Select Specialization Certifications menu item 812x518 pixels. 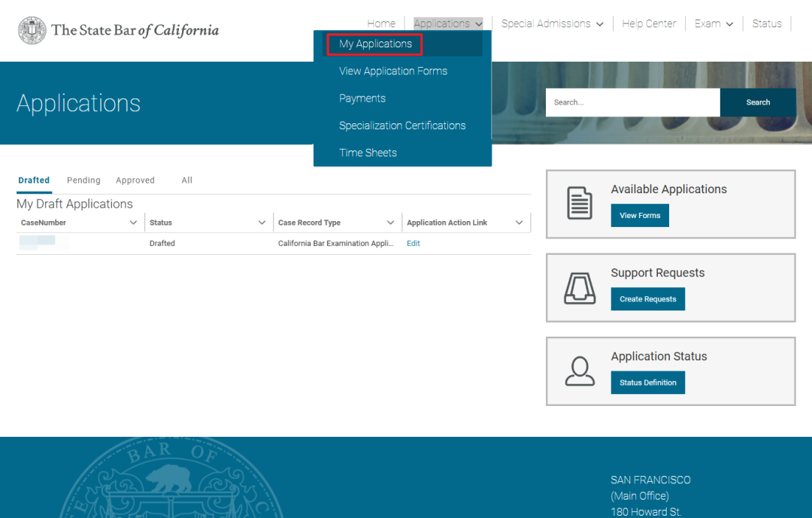pyautogui.click(x=402, y=126)
